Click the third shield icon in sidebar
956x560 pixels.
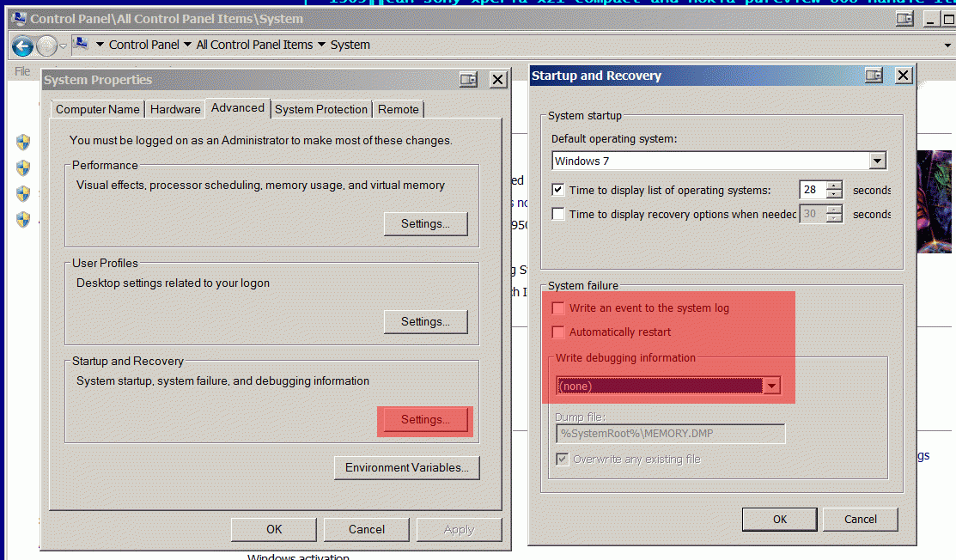[23, 193]
